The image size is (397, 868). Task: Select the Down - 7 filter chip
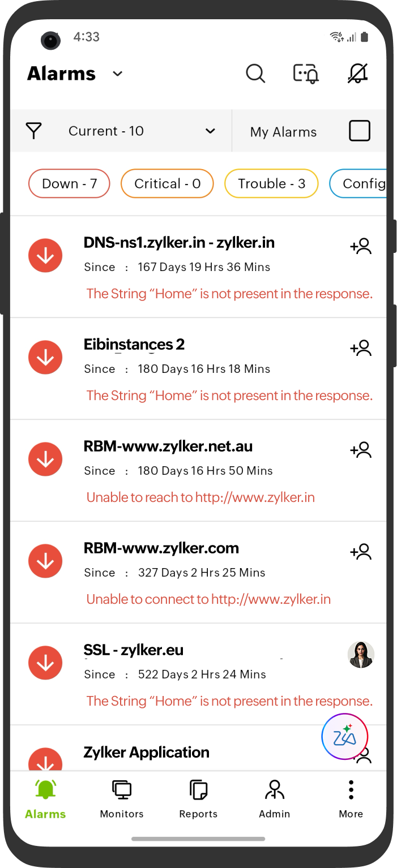click(x=69, y=184)
